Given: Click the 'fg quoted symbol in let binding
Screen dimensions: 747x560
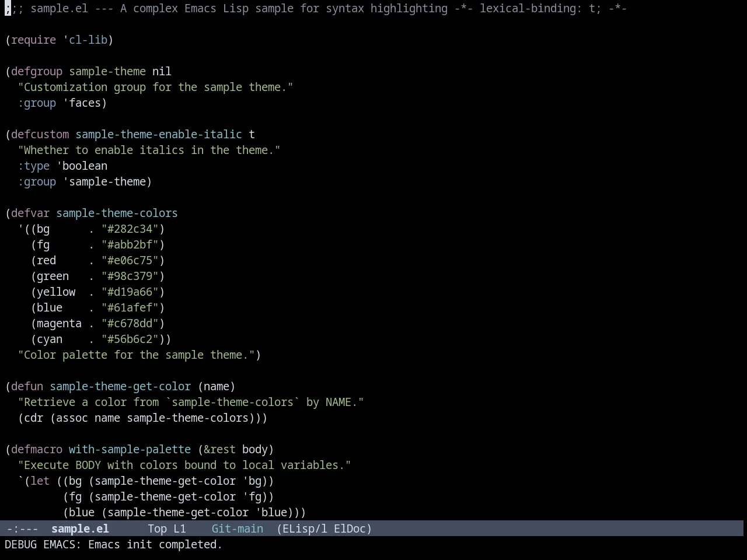Looking at the screenshot, I should 252,496.
